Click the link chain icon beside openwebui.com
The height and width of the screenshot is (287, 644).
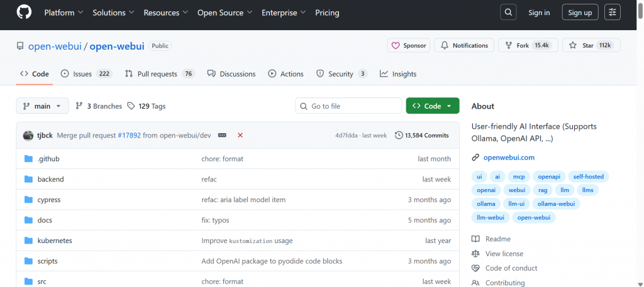point(475,158)
